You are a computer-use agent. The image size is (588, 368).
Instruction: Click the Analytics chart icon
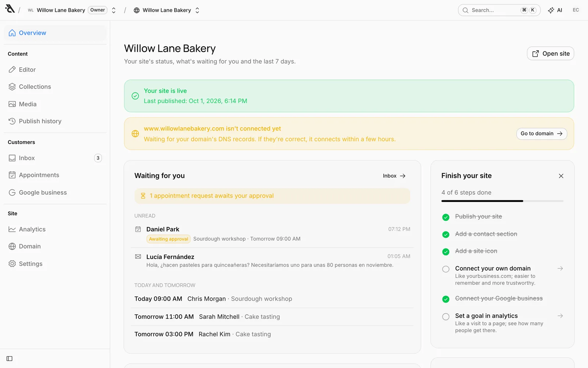12,229
